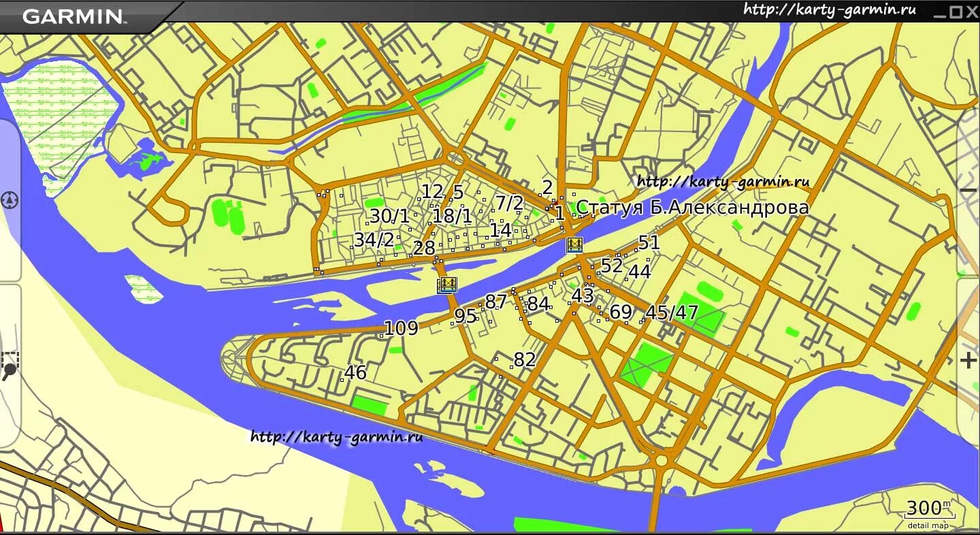Screen dimensions: 980x535
Task: Select house number 51 label
Action: (649, 243)
